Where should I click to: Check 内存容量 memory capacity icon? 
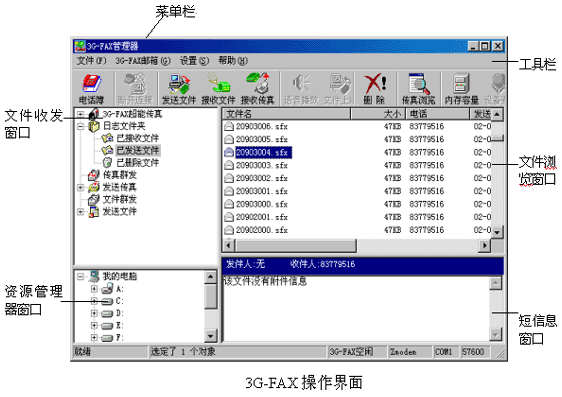tap(462, 89)
